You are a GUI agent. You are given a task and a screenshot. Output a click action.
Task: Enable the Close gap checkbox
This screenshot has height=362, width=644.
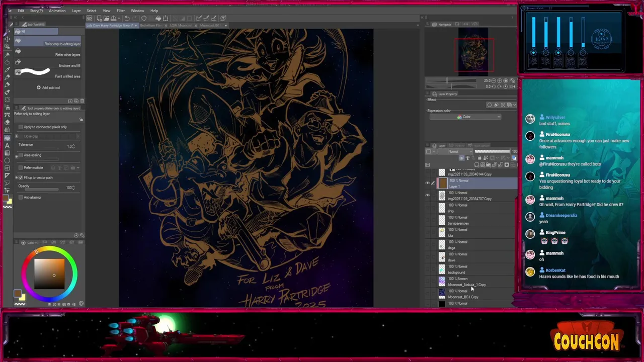pyautogui.click(x=21, y=136)
